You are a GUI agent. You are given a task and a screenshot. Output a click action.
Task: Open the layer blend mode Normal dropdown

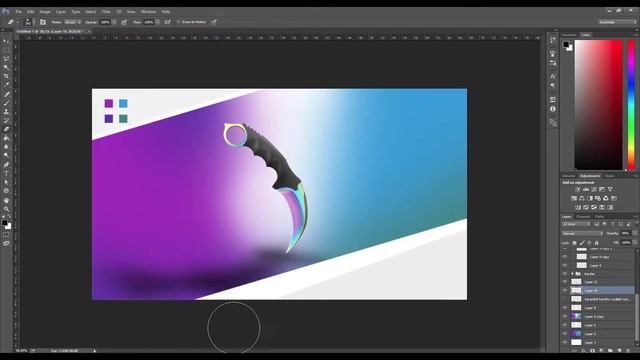(x=582, y=233)
